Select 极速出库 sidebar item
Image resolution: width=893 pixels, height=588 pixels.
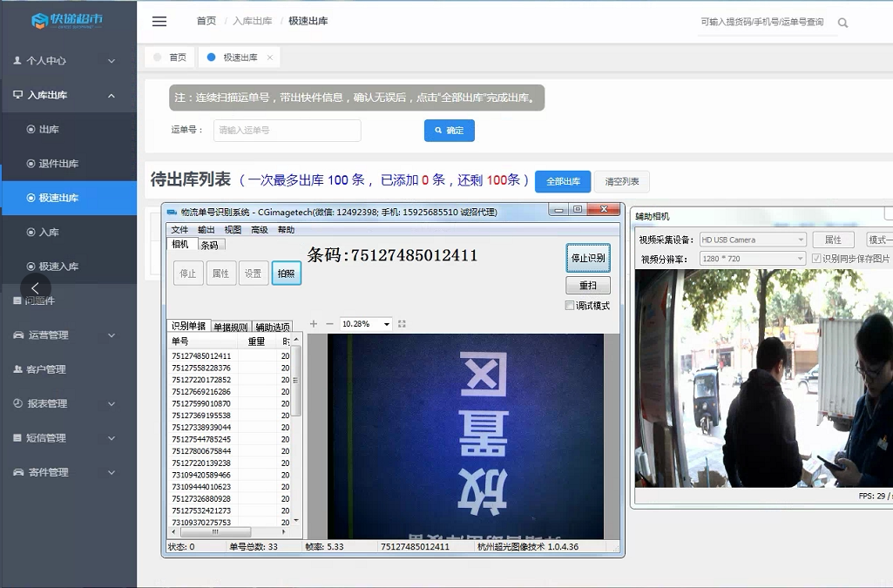(68, 198)
